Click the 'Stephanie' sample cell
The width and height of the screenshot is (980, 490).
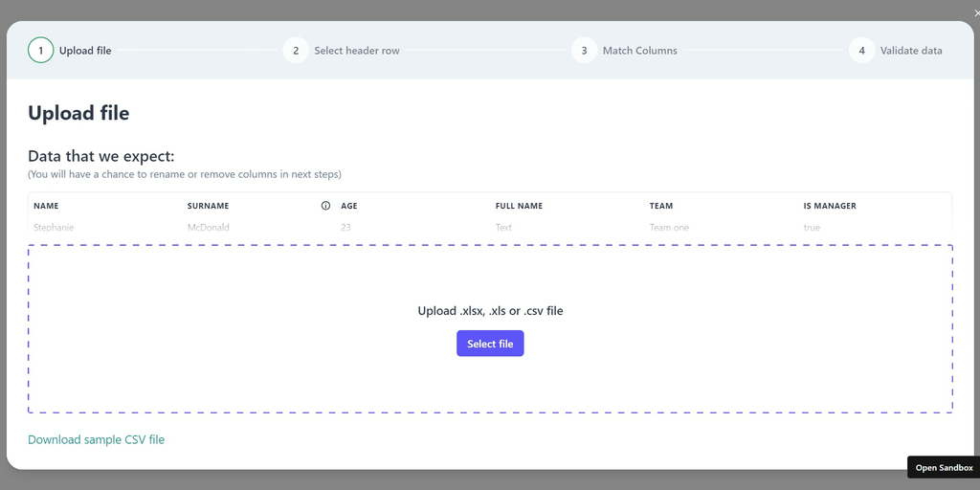point(54,228)
